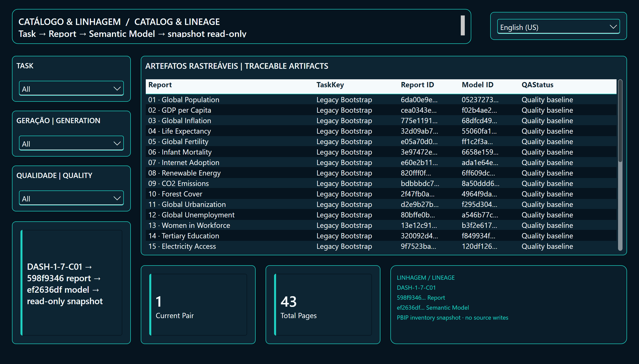Select row 08 · Renewable Energy
The height and width of the screenshot is (364, 639).
tap(381, 173)
